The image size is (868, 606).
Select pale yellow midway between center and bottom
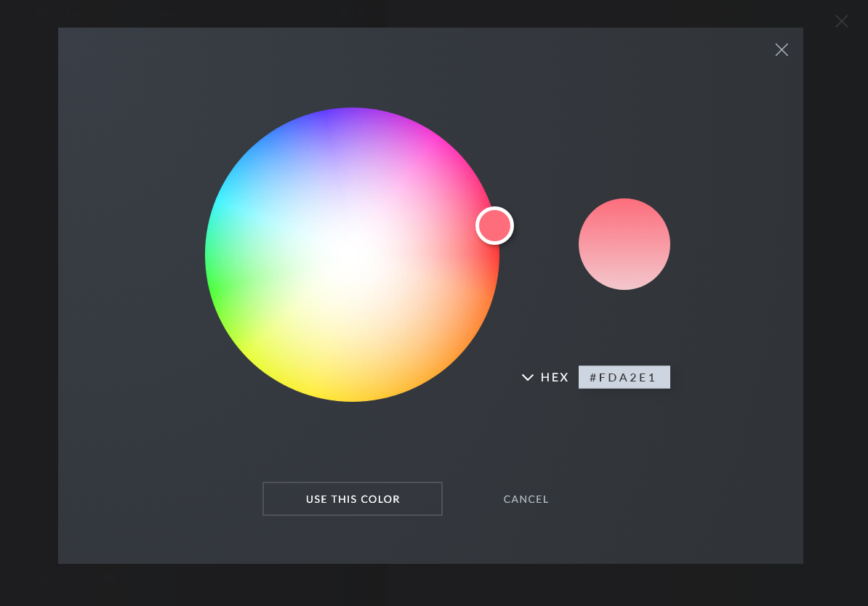pos(353,327)
